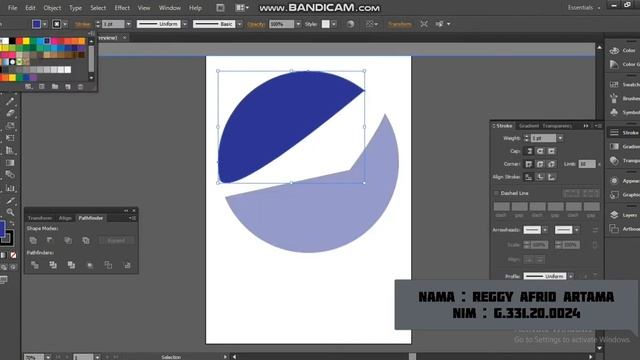Open the Profile dropdown in Stroke panel

(571, 276)
